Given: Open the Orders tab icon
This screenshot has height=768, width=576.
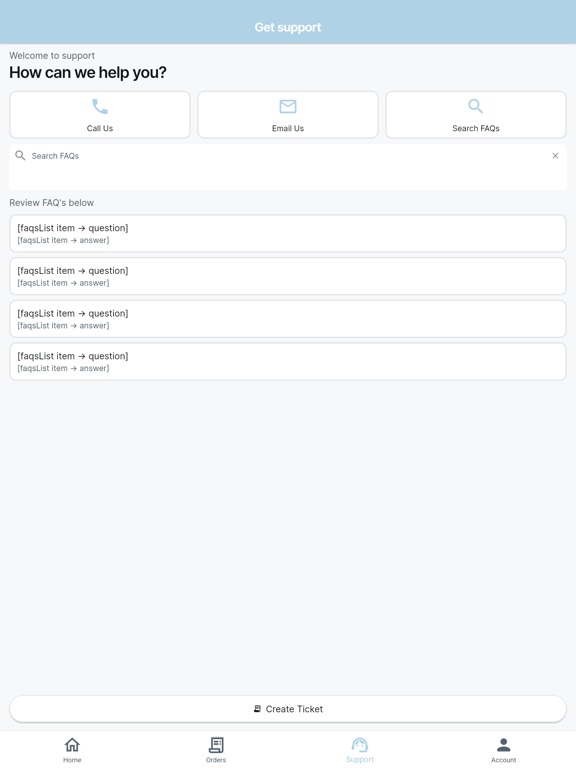Looking at the screenshot, I should [x=216, y=745].
